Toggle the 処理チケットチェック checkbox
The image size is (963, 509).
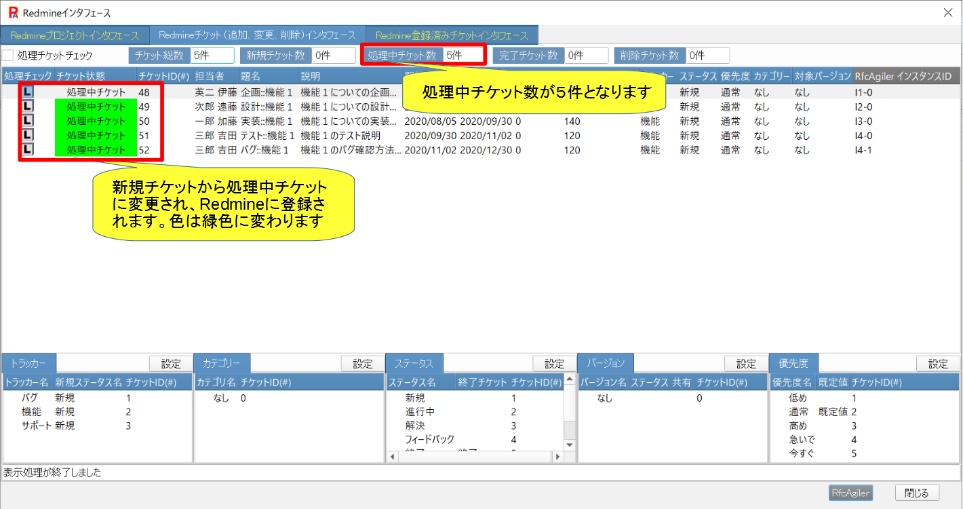(x=8, y=55)
